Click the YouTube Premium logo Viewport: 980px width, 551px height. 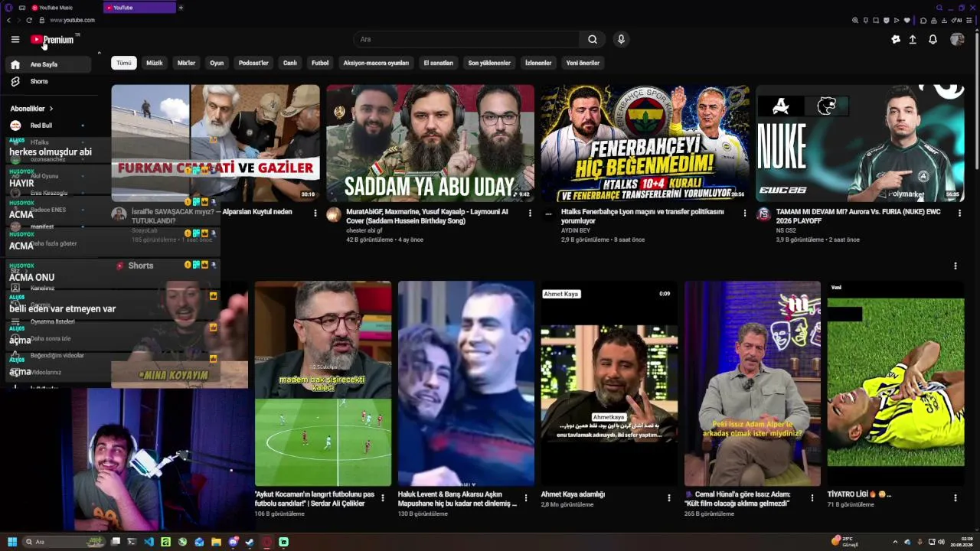(52, 39)
